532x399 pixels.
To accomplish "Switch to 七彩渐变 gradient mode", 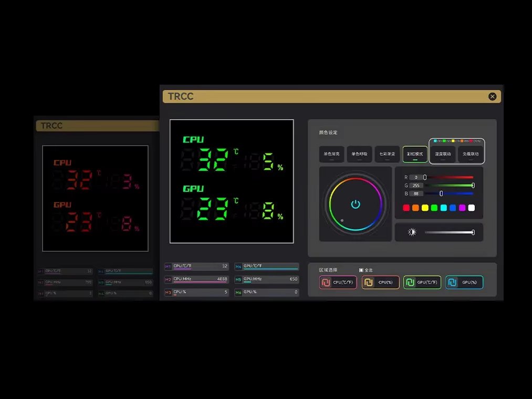I will coord(387,154).
